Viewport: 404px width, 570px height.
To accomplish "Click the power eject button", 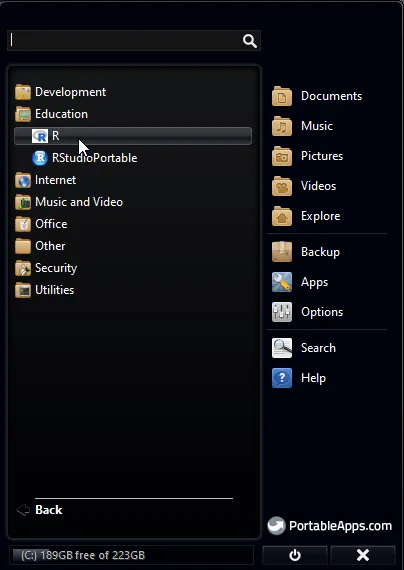I will [x=295, y=555].
